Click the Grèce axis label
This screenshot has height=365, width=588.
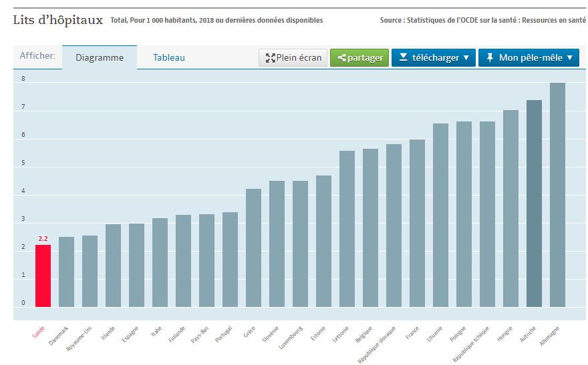pyautogui.click(x=249, y=332)
